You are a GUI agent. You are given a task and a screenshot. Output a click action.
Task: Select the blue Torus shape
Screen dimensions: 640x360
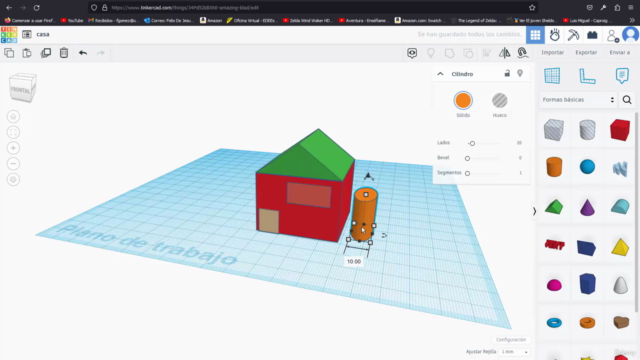[554, 323]
